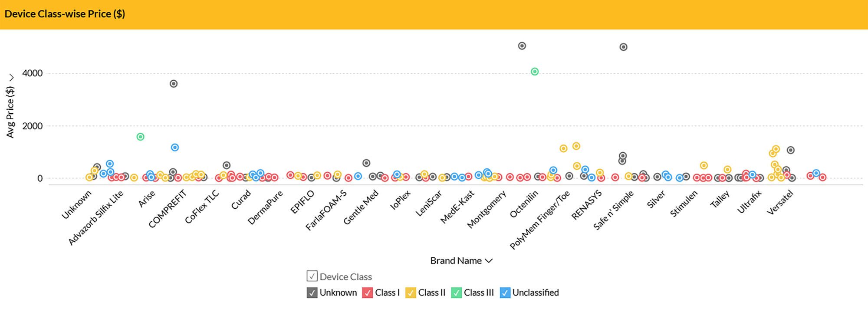
Task: Click the green Class III point near 1600
Action: (141, 137)
